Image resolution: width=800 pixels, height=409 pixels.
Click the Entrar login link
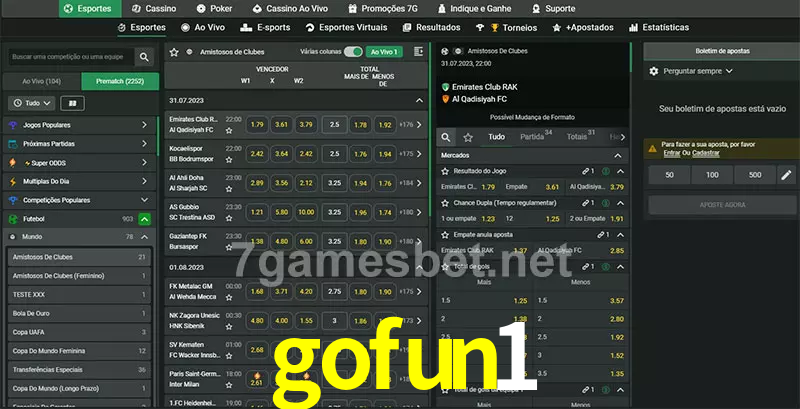pyautogui.click(x=671, y=153)
